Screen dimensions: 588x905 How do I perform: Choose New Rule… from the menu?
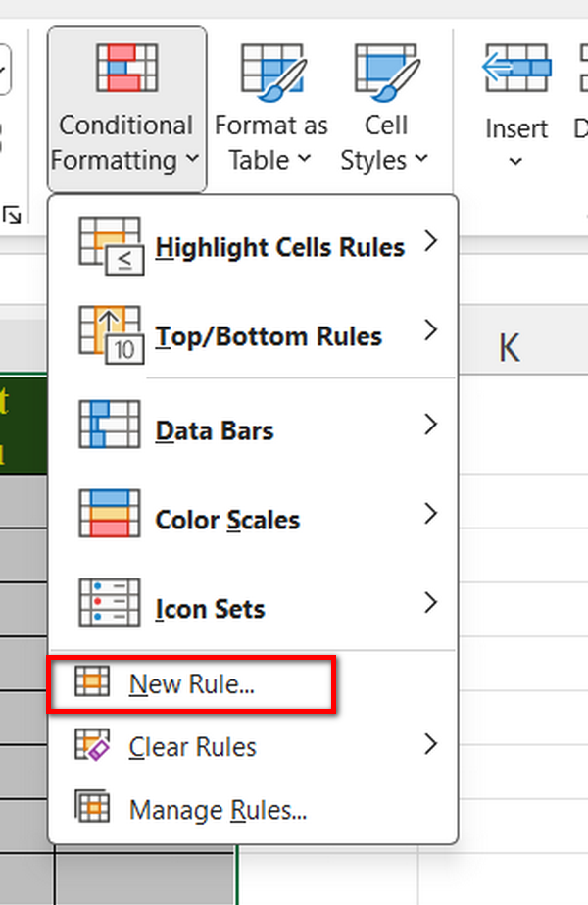pyautogui.click(x=191, y=684)
